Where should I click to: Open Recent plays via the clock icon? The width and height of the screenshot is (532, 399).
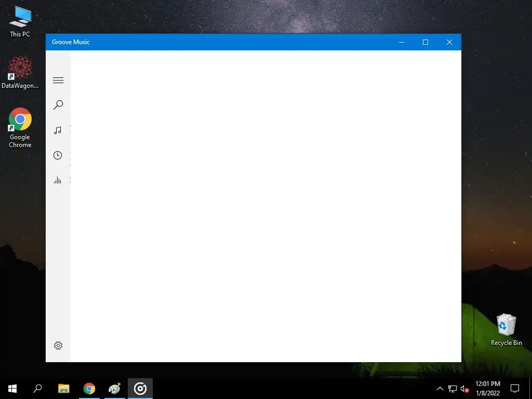tap(58, 155)
